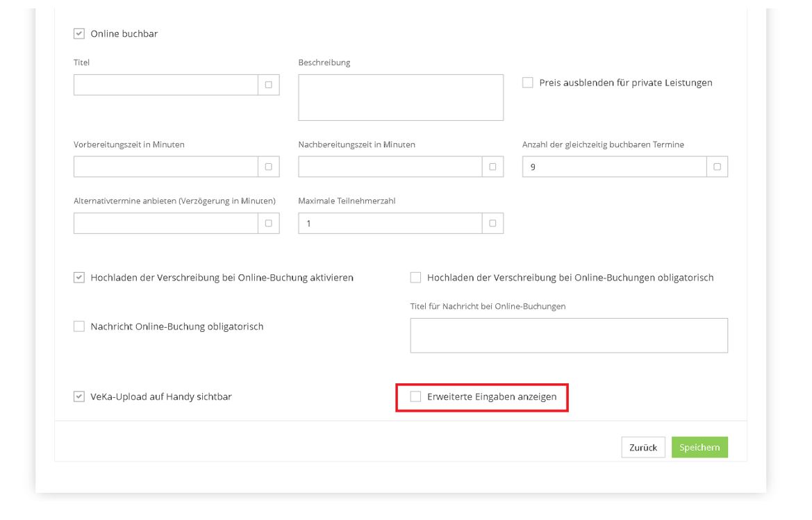812x520 pixels.
Task: Click the Vorbereitungszeit in Minuten field
Action: [166, 167]
